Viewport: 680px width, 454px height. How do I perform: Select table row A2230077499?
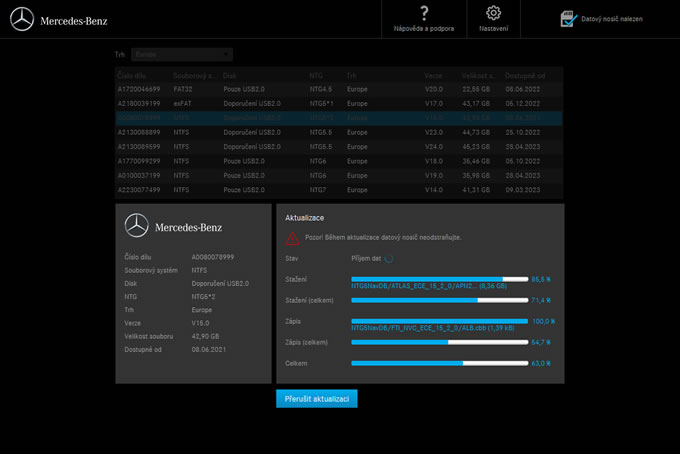[339, 190]
